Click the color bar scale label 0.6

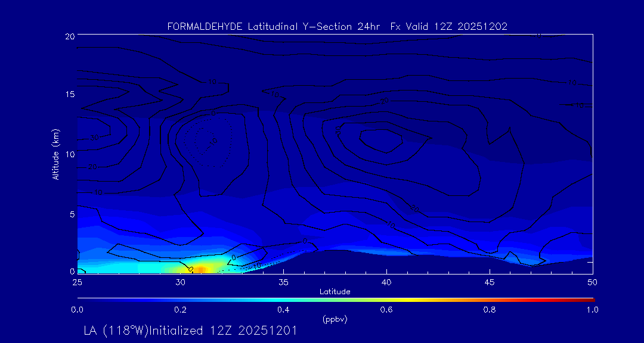tap(386, 310)
